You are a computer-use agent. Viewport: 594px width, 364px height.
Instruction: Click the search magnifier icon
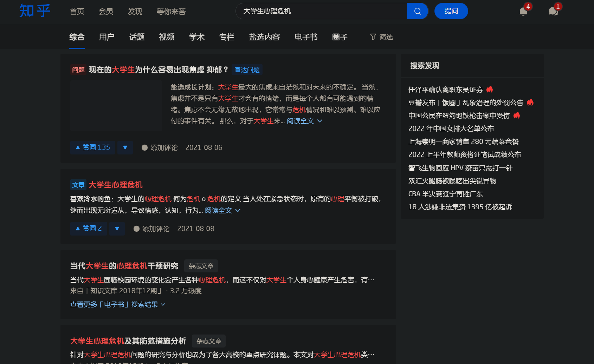coord(417,11)
